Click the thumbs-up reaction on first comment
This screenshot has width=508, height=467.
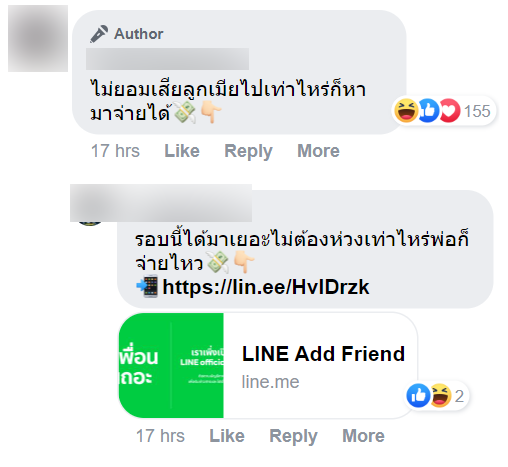[x=428, y=111]
